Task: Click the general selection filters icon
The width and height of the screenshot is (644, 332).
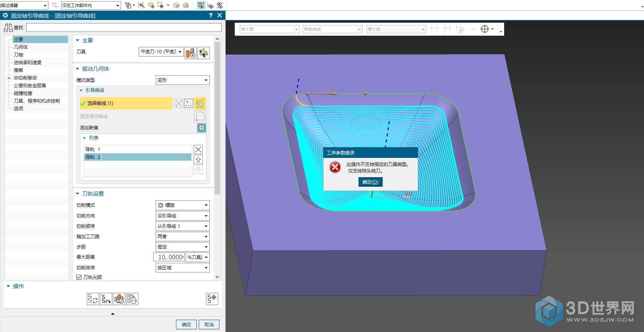Action: click(128, 5)
